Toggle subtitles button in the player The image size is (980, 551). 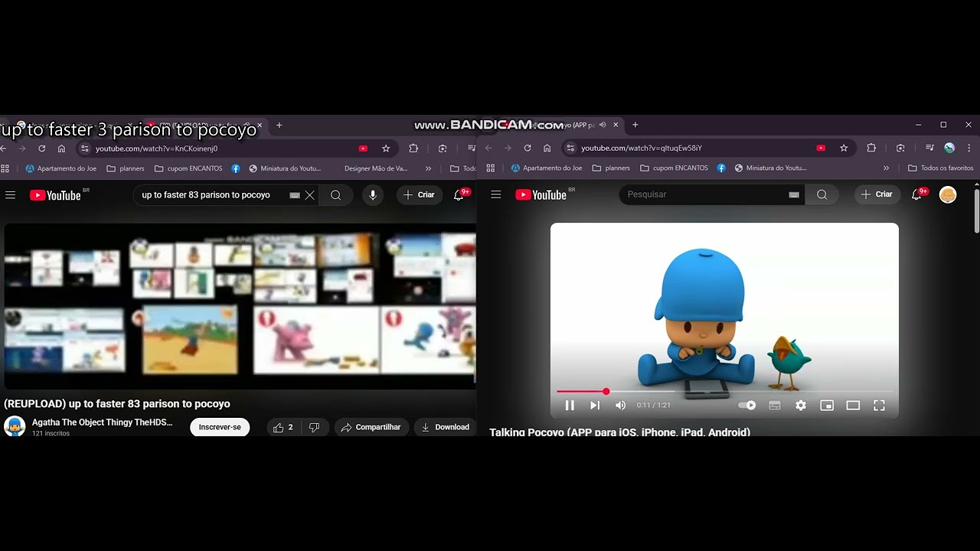pyautogui.click(x=775, y=406)
